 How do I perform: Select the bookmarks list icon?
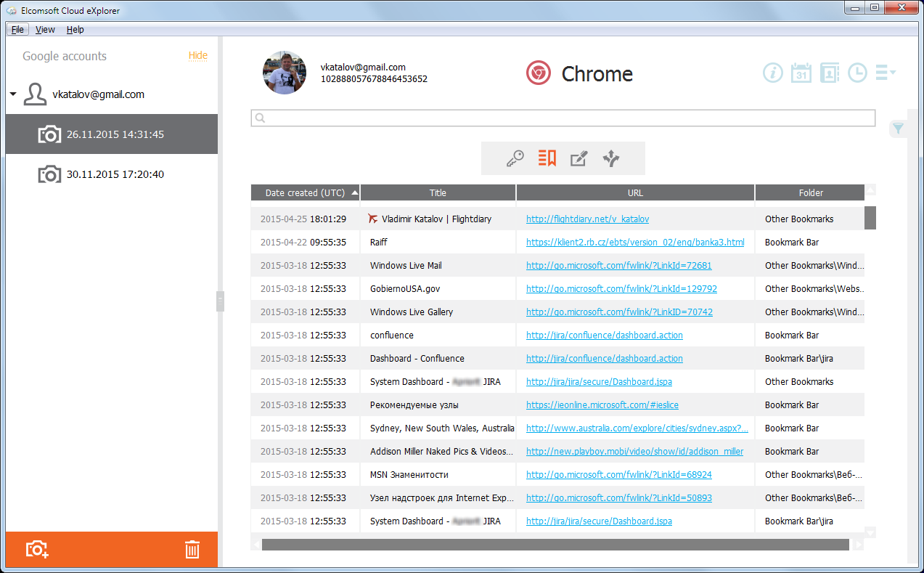click(547, 158)
